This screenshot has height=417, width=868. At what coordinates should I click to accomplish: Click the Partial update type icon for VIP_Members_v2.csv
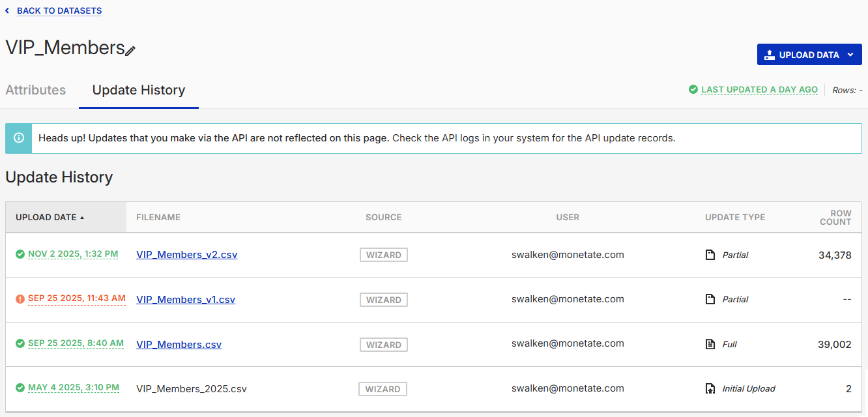point(710,255)
